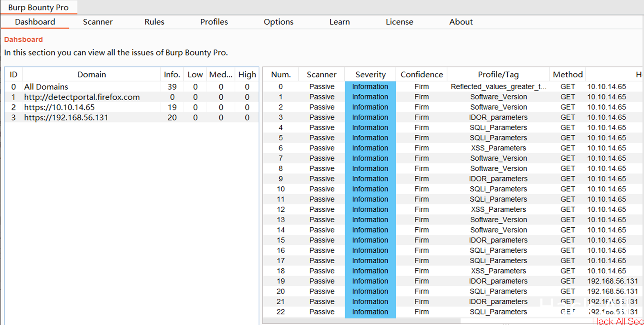Screen dimensions: 644x325
Task: Click Info count 20 for https://192.168.56.131
Action: [x=172, y=117]
